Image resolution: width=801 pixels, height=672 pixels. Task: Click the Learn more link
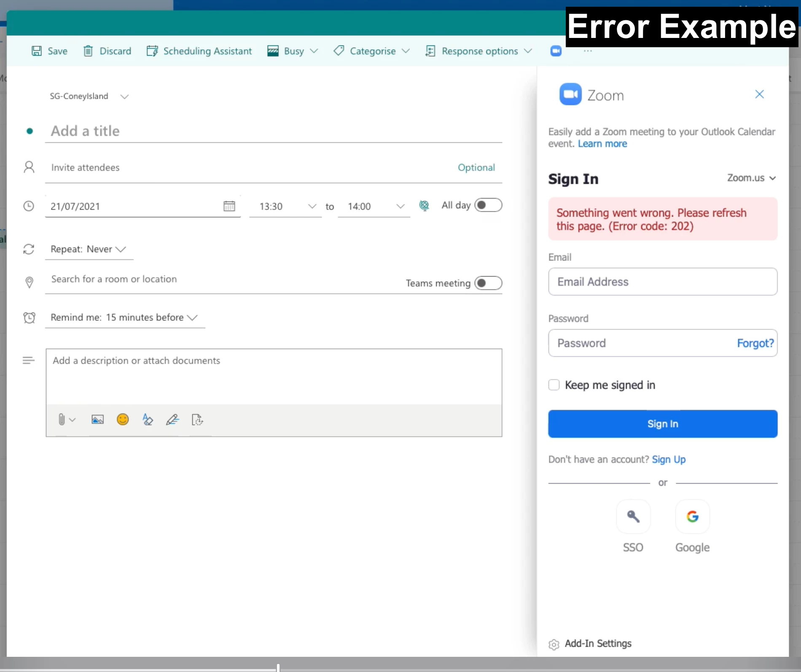pyautogui.click(x=602, y=144)
